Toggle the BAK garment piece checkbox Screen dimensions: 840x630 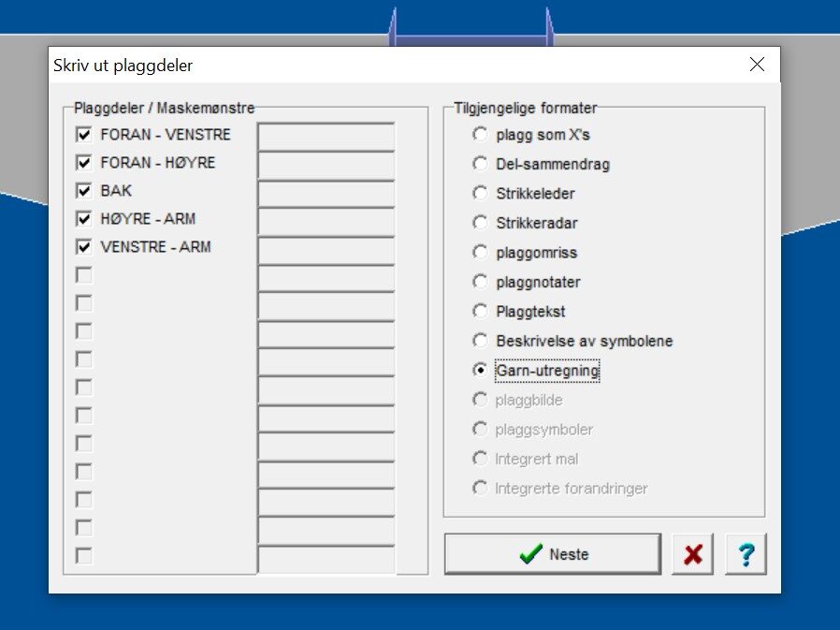[84, 191]
